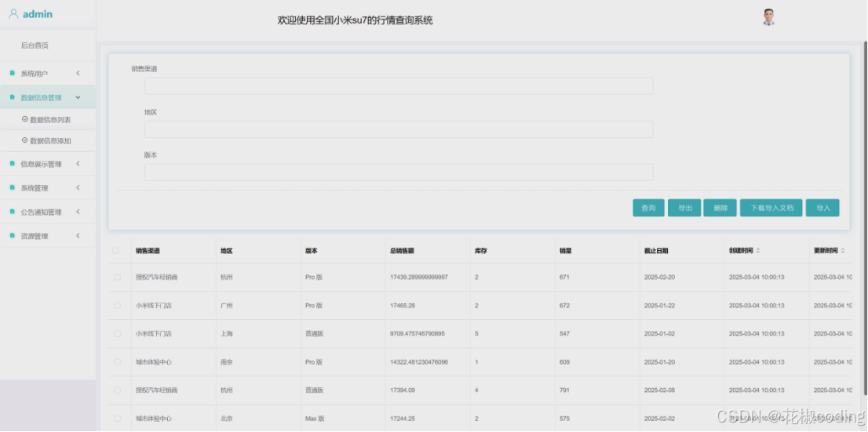Click the circle icon beside 数据信息列表
This screenshot has height=432, width=868.
coord(24,119)
